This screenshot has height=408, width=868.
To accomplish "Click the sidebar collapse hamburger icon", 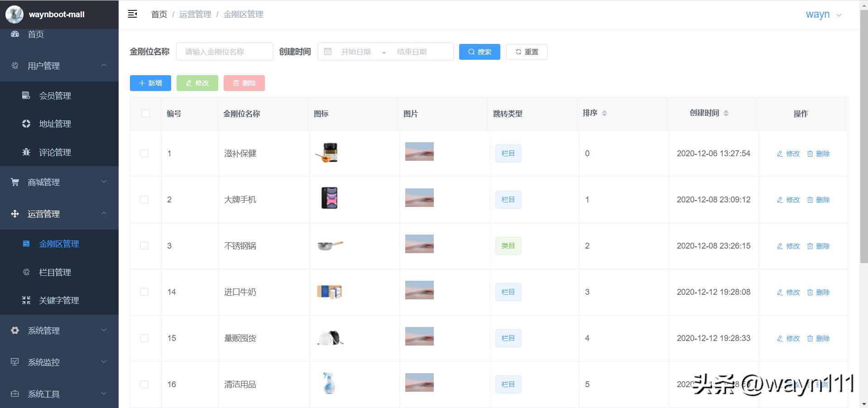I will 133,14.
